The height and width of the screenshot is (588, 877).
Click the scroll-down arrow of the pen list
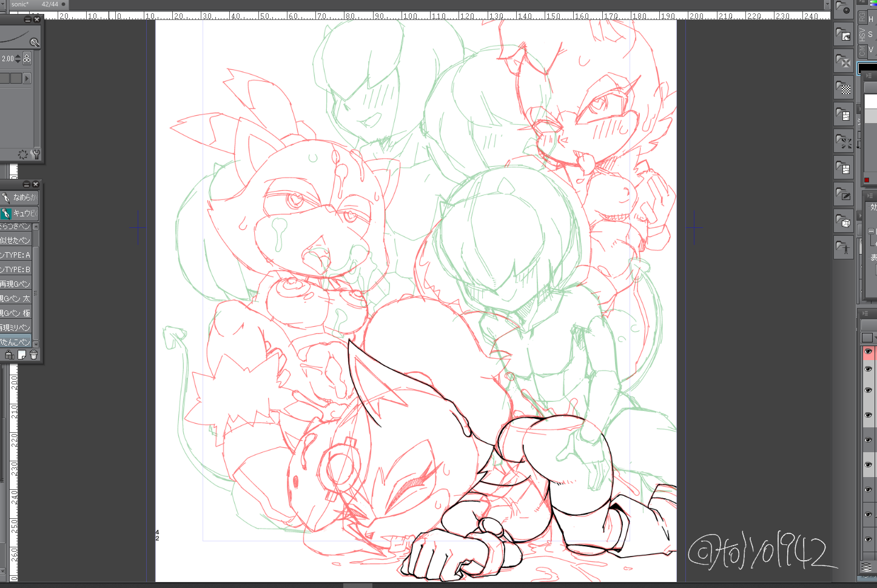coord(36,344)
